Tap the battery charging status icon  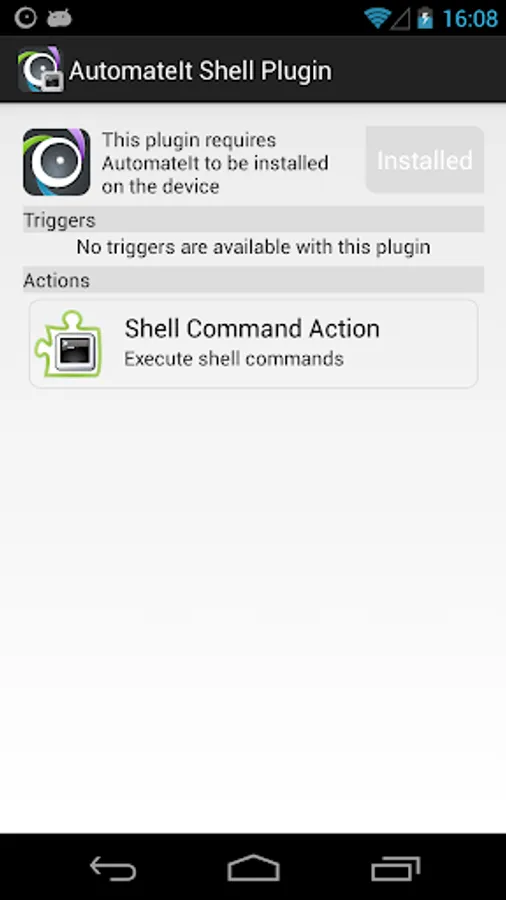click(425, 18)
